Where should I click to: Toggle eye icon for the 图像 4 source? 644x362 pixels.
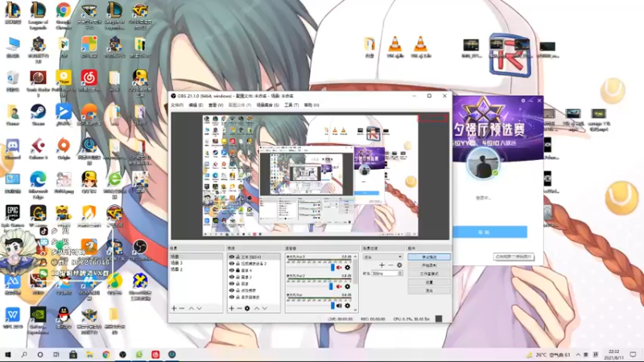pos(232,270)
